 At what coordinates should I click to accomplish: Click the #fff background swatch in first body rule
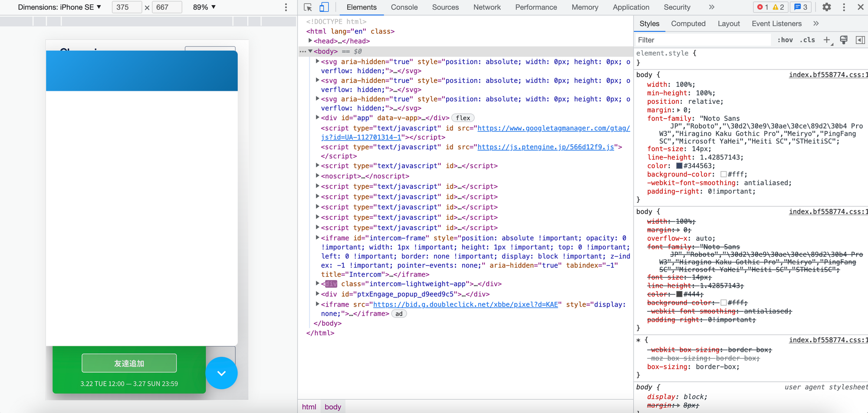tap(723, 174)
